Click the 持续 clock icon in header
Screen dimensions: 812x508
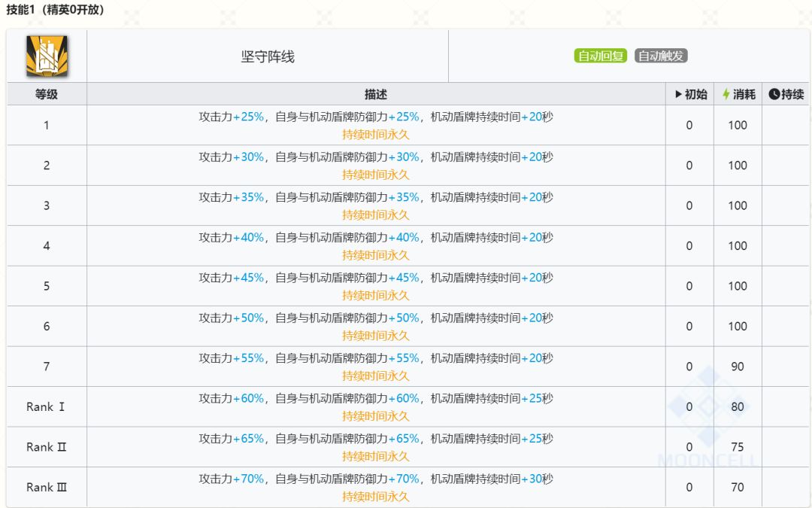[774, 95]
